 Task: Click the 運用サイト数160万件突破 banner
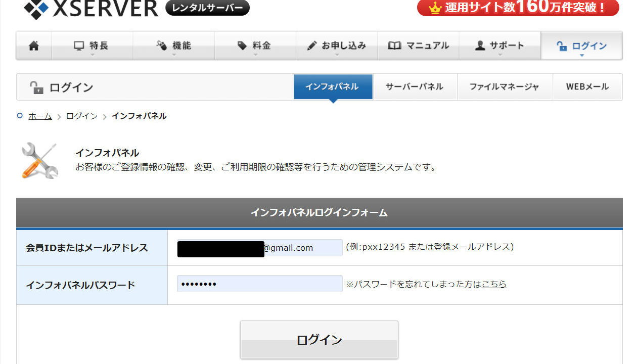(x=518, y=8)
